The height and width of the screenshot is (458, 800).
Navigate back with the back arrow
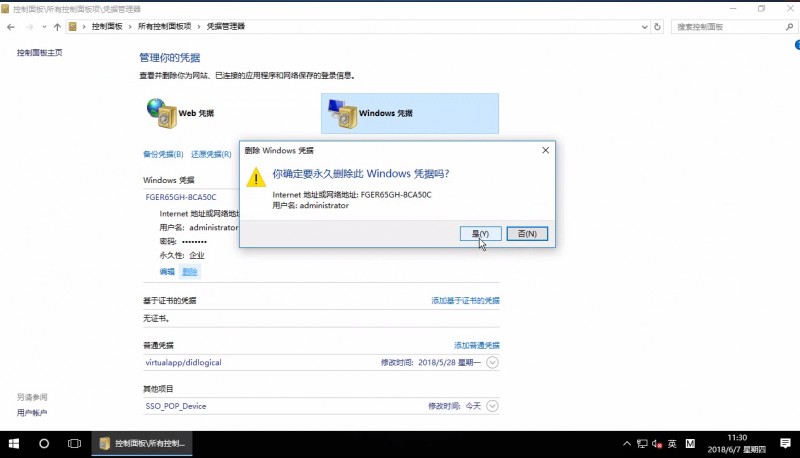[11, 27]
